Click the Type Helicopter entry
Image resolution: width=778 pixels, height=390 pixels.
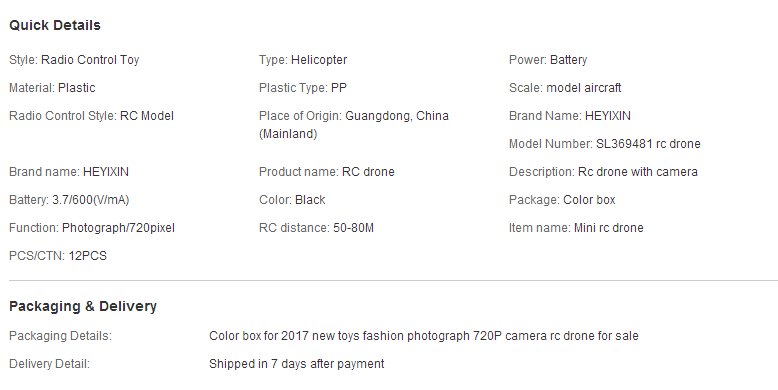point(303,60)
